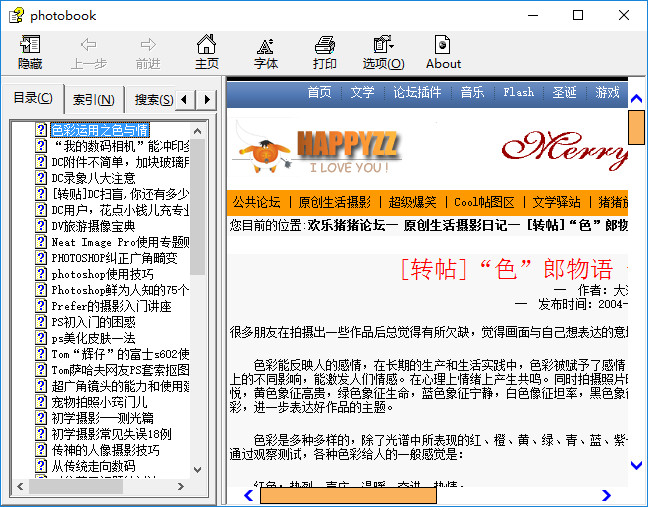
Task: Click the contents tree horizontal scrollbar thumb
Action: 76,486
